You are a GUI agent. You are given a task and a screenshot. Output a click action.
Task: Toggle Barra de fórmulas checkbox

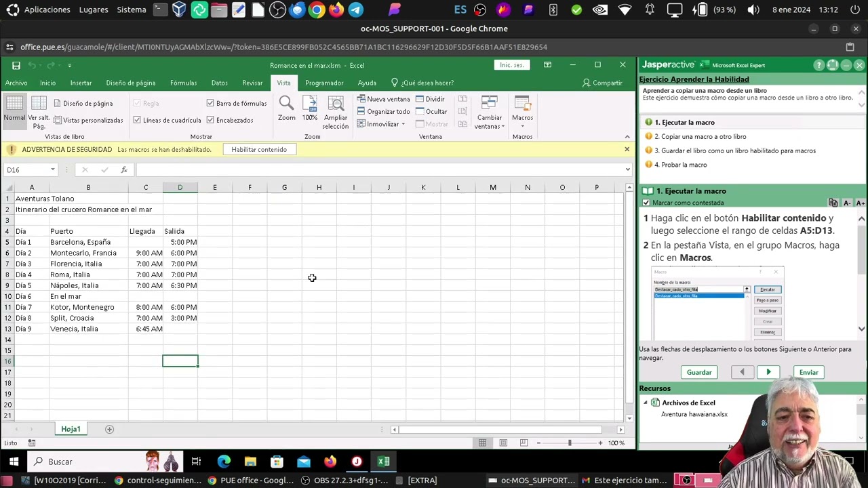[x=210, y=103]
